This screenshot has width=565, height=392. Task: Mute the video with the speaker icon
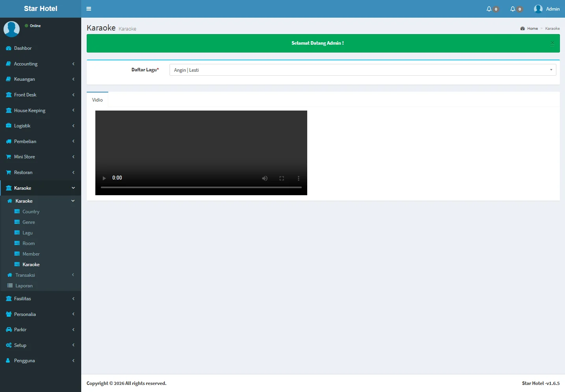click(x=265, y=178)
